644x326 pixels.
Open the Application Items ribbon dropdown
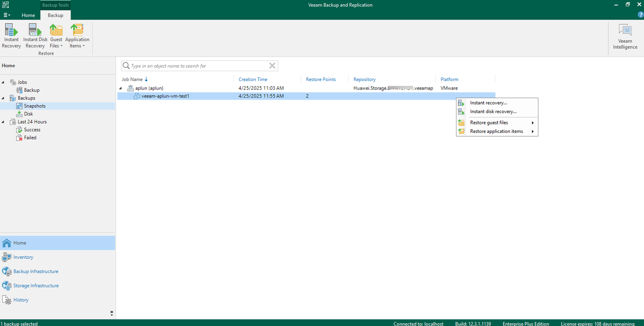[77, 36]
